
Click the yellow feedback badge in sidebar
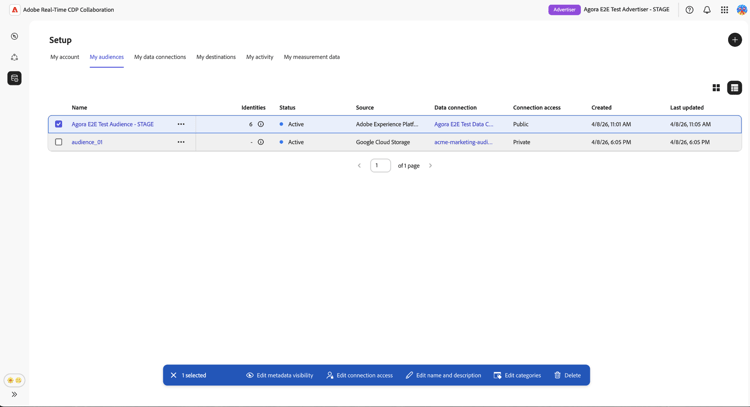(14, 380)
